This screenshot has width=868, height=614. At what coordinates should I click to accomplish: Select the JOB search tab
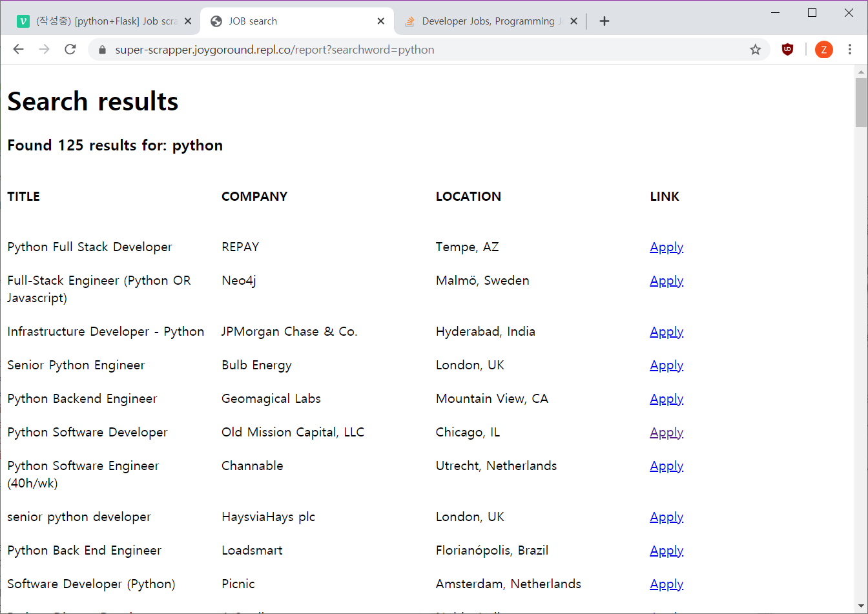tap(297, 21)
